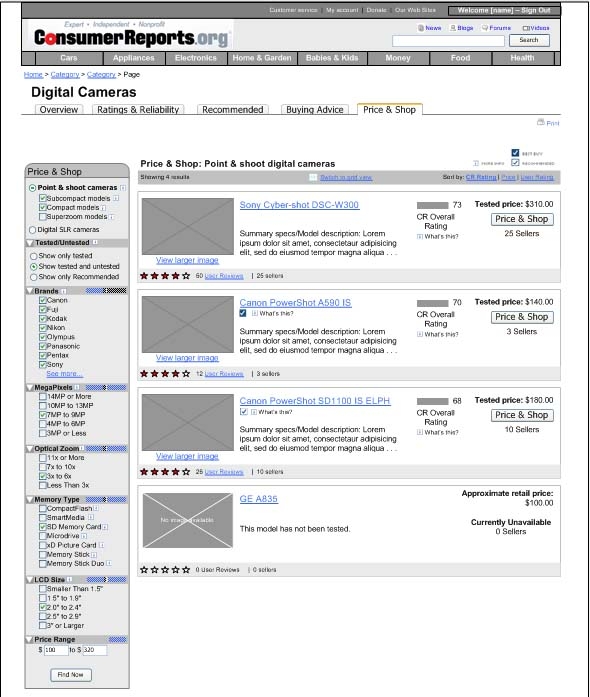Collapse the Price Range section triangle
This screenshot has width=590, height=697.
(x=30, y=640)
